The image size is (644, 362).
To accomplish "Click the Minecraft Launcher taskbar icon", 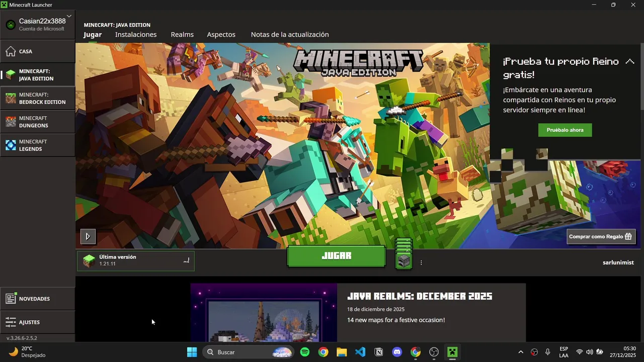I will pos(453,352).
